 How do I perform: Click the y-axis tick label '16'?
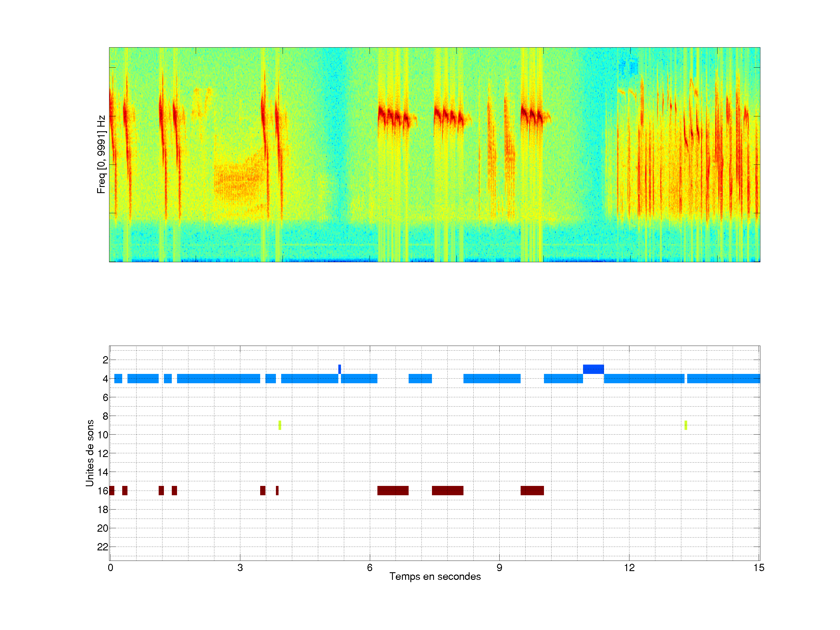(103, 491)
